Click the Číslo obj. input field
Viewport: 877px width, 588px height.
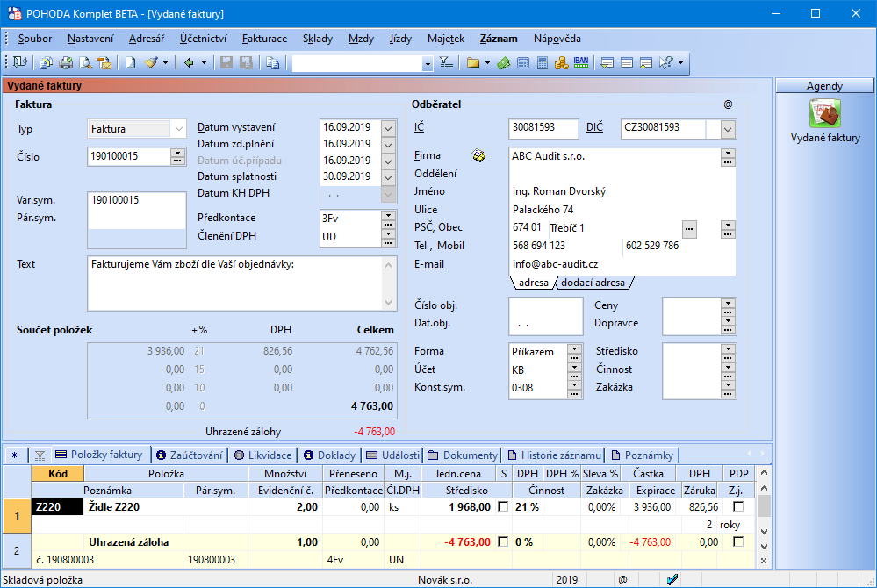pos(546,306)
